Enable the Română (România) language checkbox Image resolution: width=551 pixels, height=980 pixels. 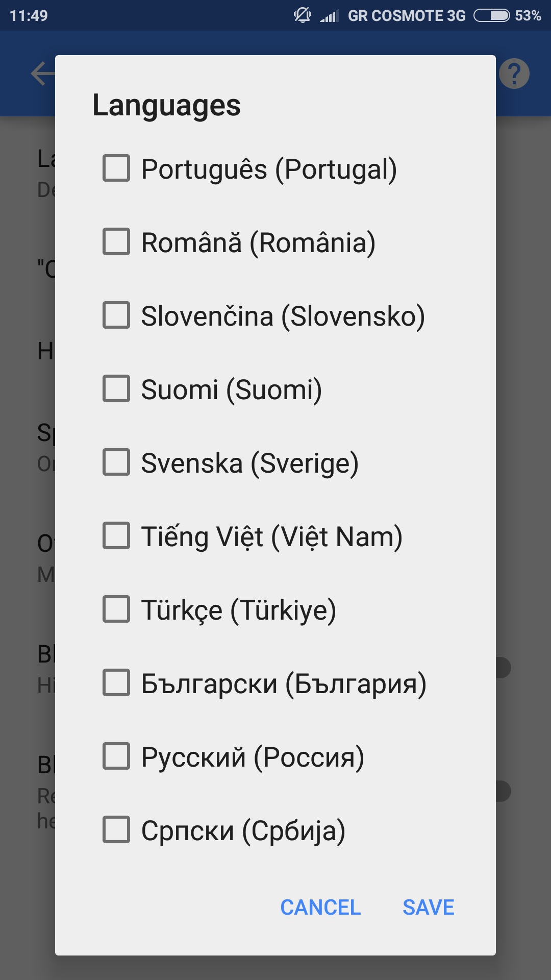pos(116,242)
